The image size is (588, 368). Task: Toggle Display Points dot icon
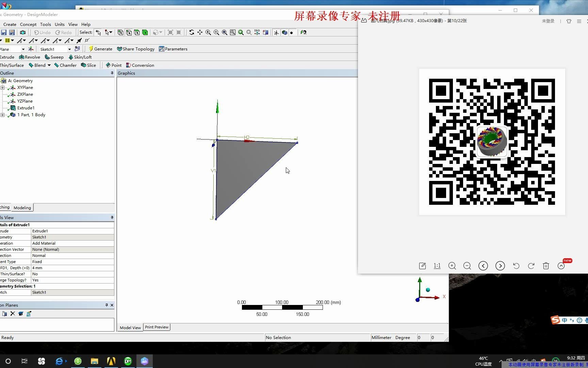point(292,32)
